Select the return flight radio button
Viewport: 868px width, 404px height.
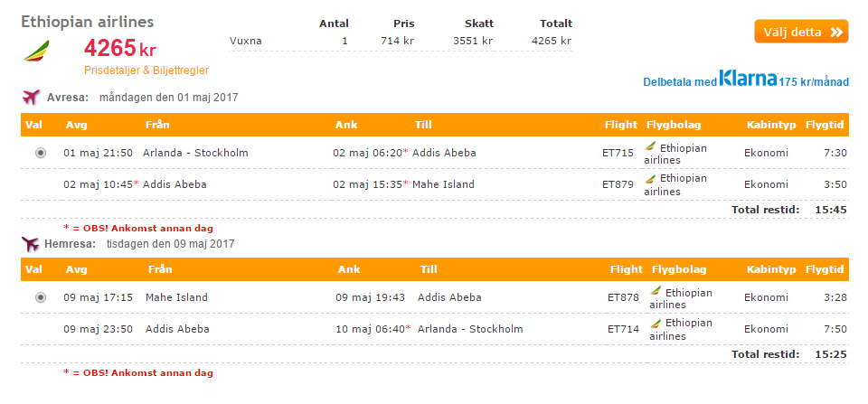[41, 297]
